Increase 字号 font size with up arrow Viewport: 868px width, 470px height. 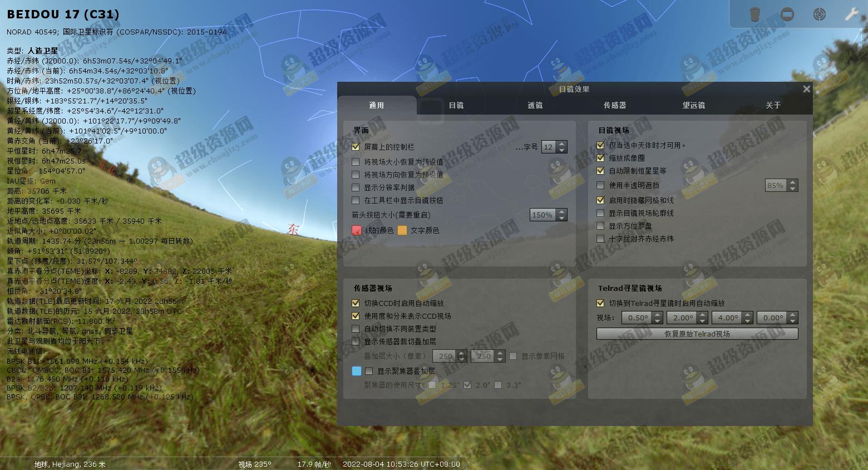562,144
